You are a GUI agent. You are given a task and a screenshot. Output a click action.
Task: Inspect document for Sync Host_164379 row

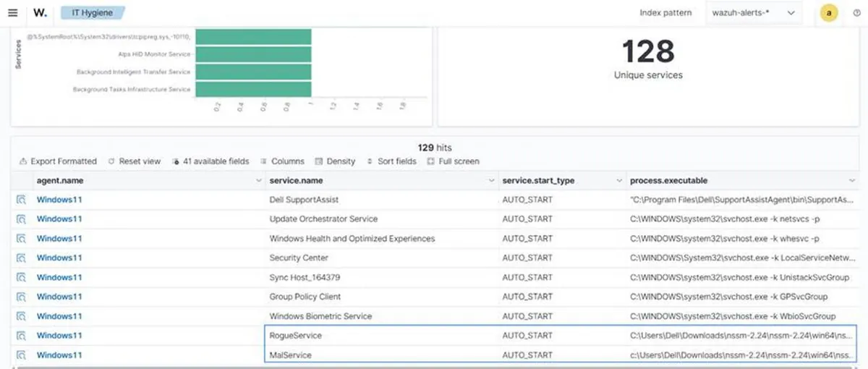pos(21,277)
